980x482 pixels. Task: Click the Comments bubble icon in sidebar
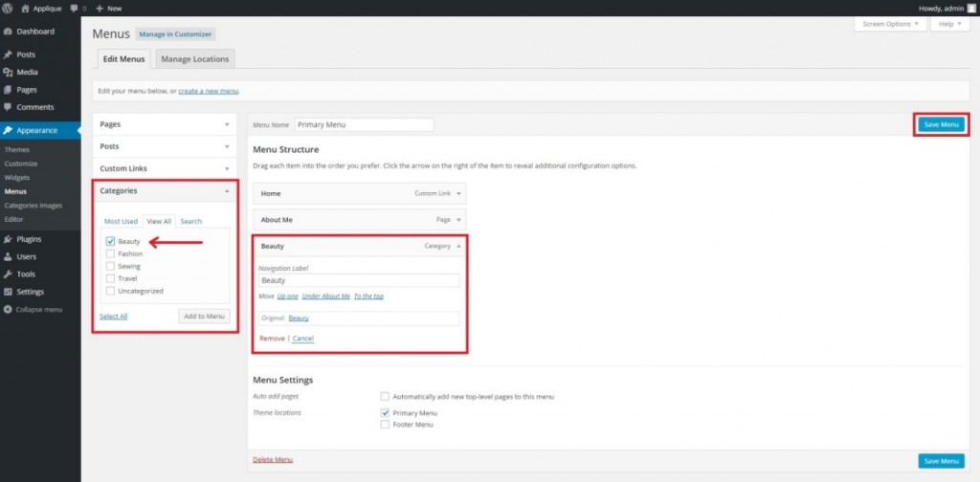click(x=8, y=107)
